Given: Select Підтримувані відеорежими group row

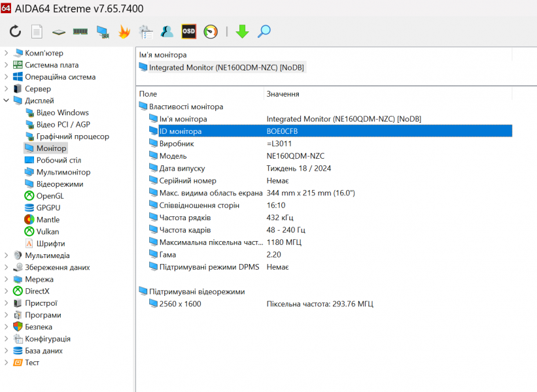Looking at the screenshot, I should [192, 291].
